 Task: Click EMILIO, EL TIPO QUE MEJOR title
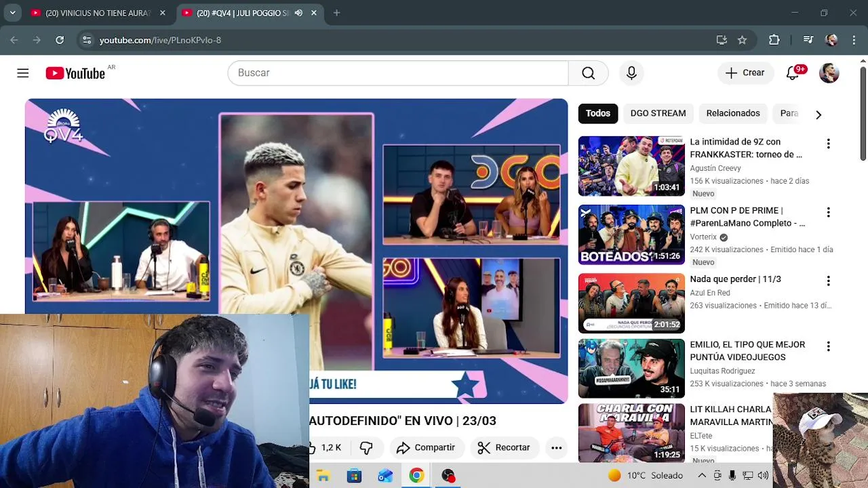click(x=747, y=351)
